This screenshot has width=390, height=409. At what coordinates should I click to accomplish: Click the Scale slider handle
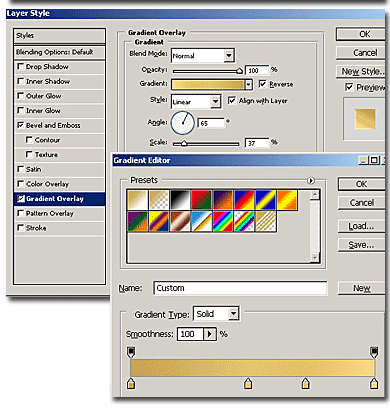pyautogui.click(x=184, y=144)
